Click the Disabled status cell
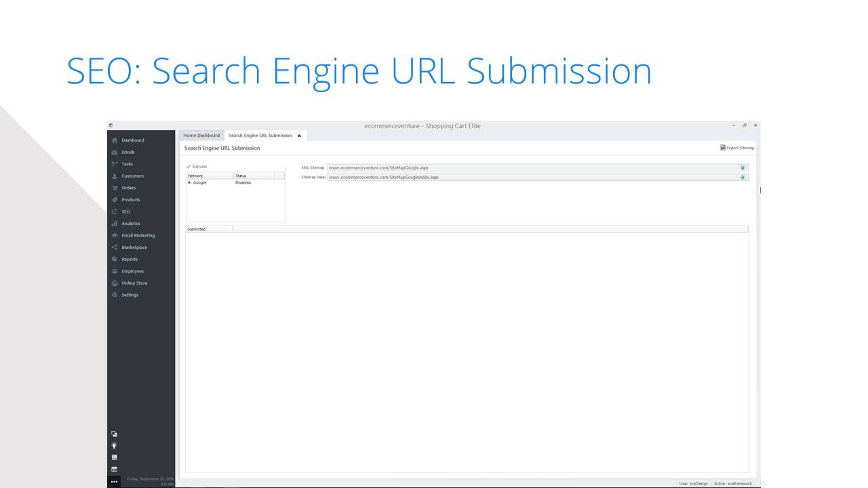The width and height of the screenshot is (868, 488). [243, 183]
